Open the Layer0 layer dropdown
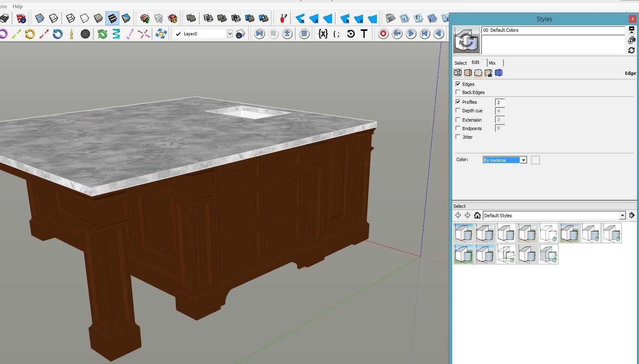 click(230, 34)
